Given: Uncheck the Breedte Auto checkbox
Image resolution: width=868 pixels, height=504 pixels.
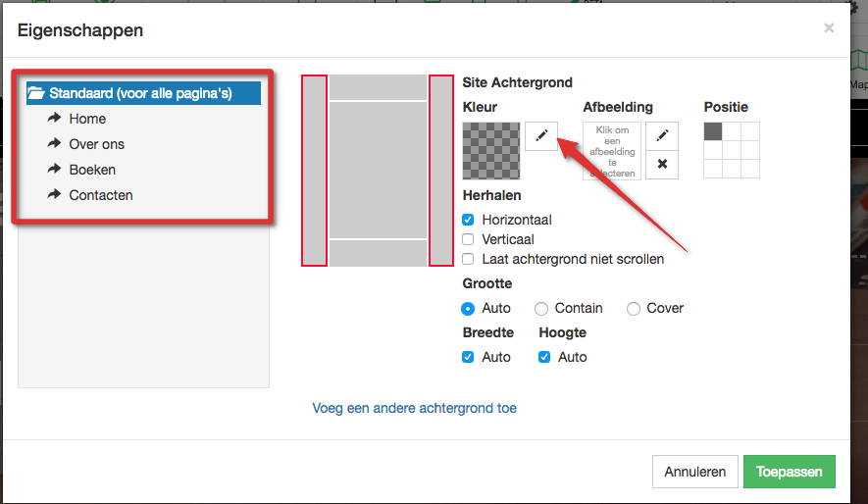Looking at the screenshot, I should click(469, 357).
